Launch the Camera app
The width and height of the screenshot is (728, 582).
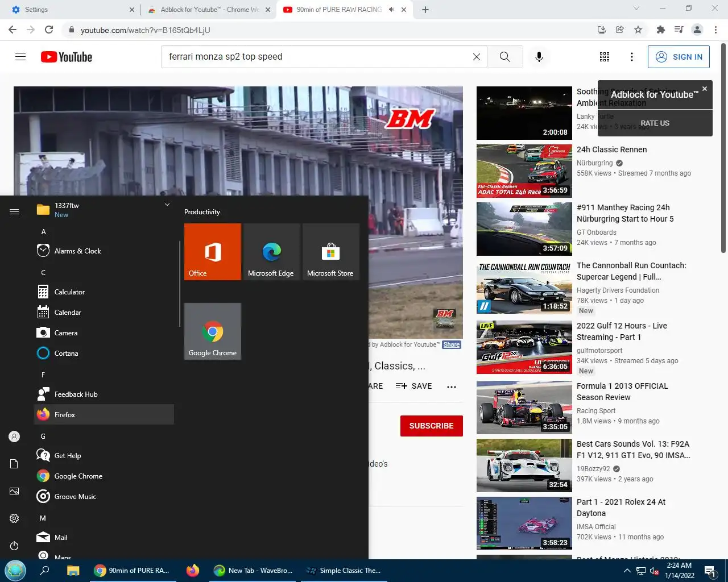coord(104,332)
